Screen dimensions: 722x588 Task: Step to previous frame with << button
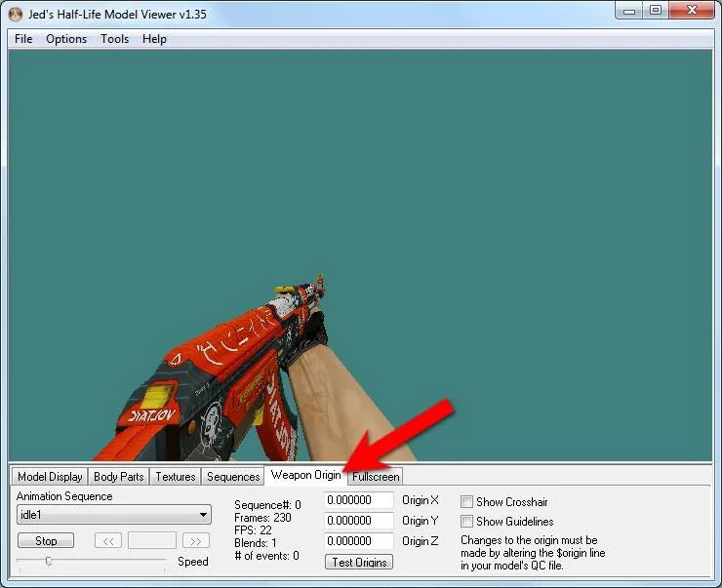pos(108,541)
